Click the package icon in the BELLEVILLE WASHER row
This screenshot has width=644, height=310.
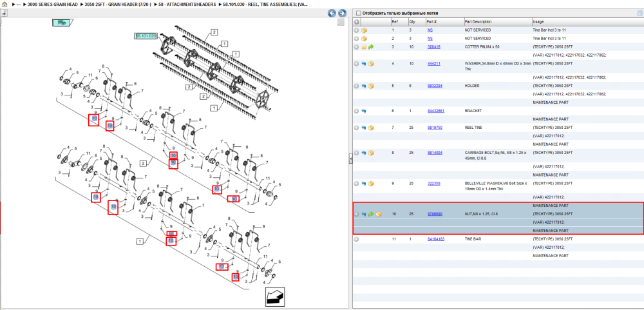[x=371, y=184]
